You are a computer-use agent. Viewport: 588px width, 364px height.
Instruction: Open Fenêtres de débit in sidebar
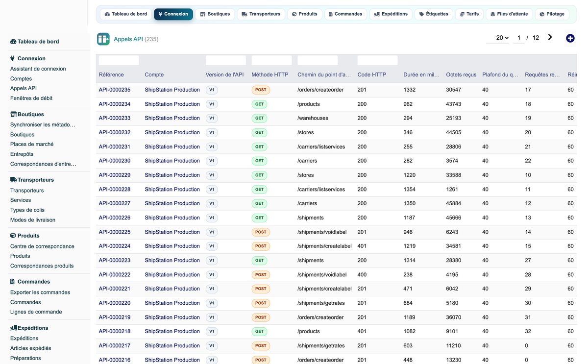pyautogui.click(x=31, y=98)
